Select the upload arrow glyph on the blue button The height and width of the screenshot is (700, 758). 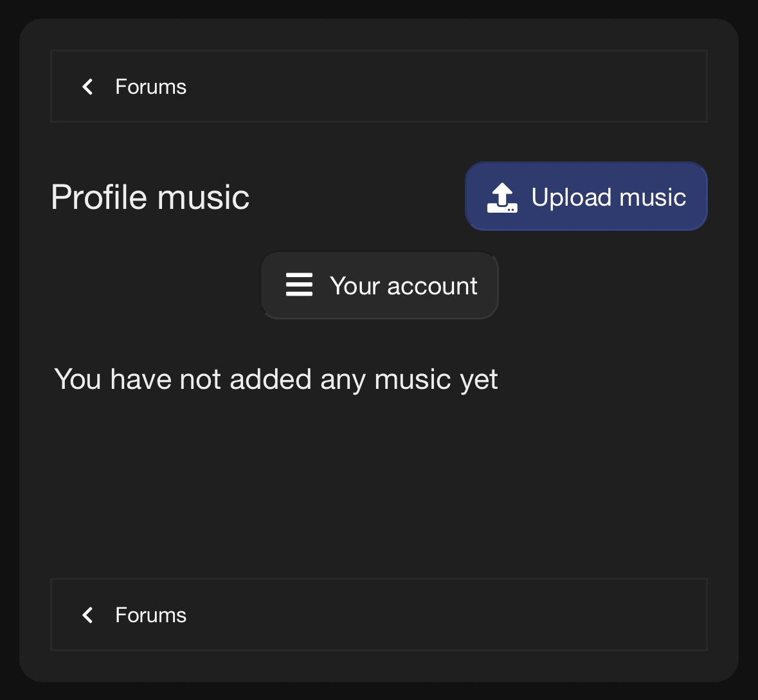click(504, 196)
